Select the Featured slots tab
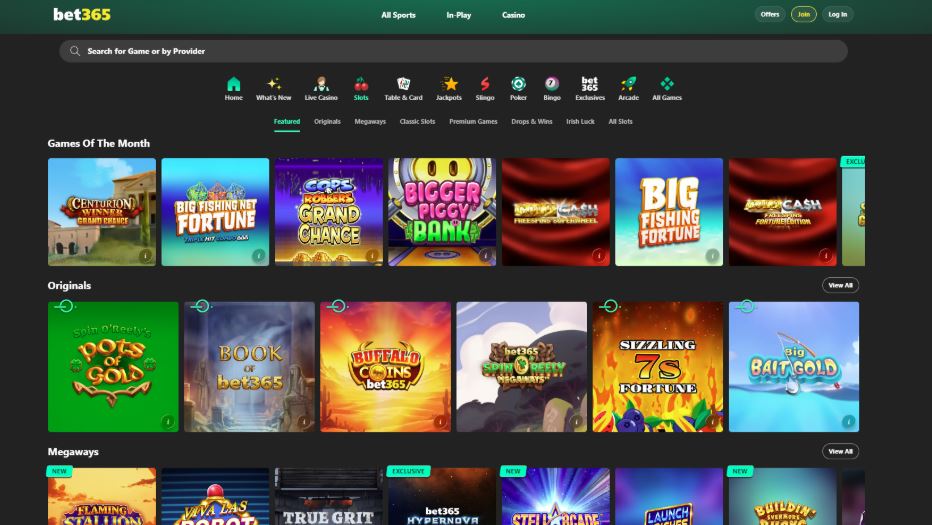The height and width of the screenshot is (525, 932). pyautogui.click(x=286, y=121)
